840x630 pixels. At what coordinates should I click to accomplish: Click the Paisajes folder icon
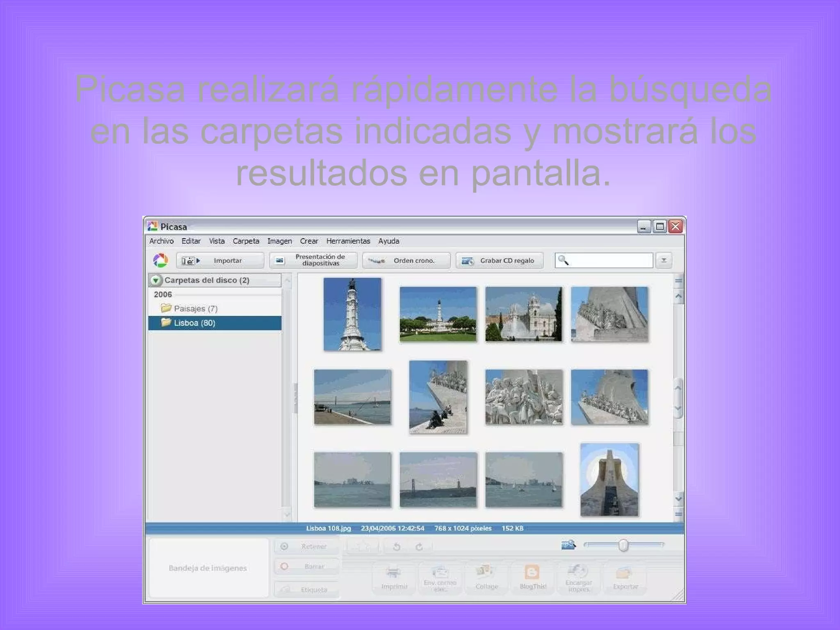coord(166,308)
